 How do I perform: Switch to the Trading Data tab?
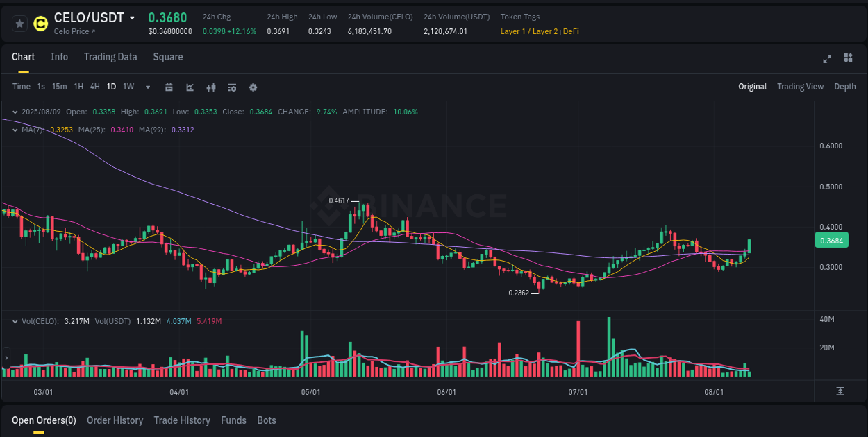[110, 57]
